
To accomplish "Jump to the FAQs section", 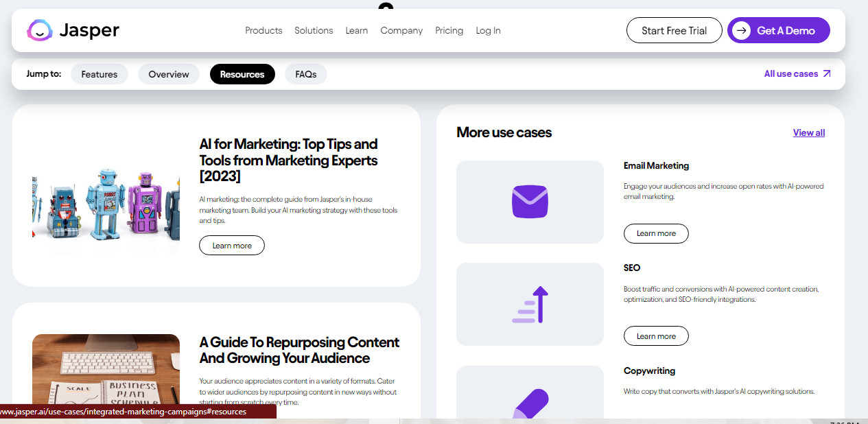I will pos(306,74).
